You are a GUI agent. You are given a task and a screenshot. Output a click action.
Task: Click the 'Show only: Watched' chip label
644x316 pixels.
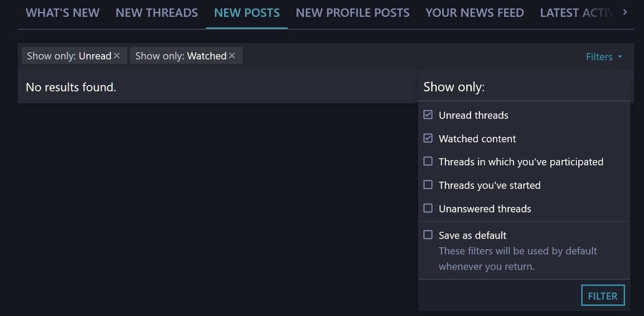[180, 56]
